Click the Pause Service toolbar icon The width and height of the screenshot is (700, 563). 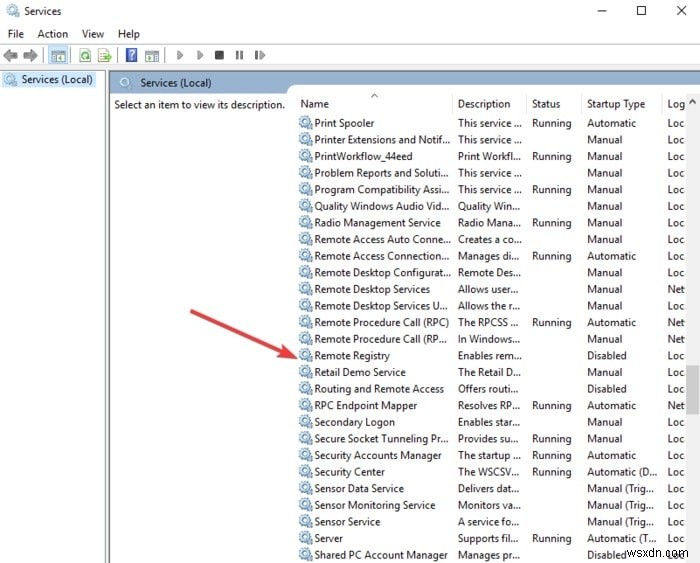pos(240,55)
